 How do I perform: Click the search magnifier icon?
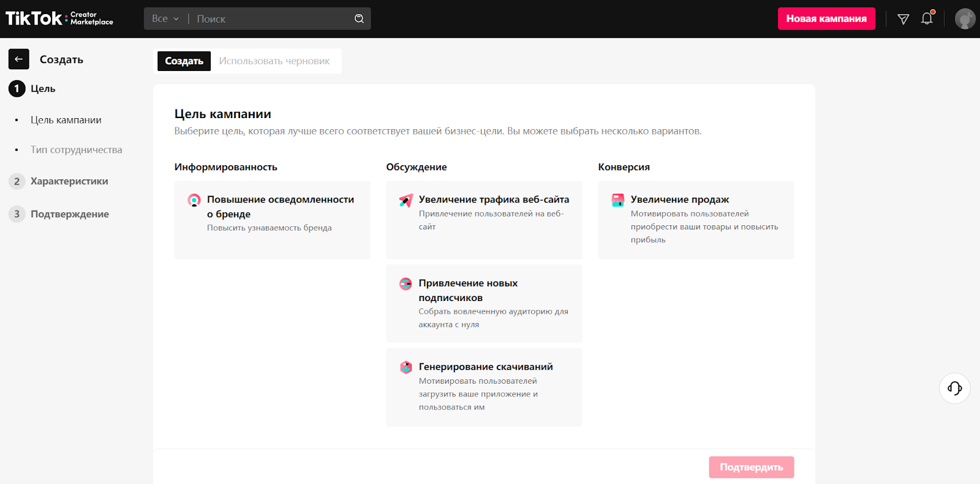[359, 19]
